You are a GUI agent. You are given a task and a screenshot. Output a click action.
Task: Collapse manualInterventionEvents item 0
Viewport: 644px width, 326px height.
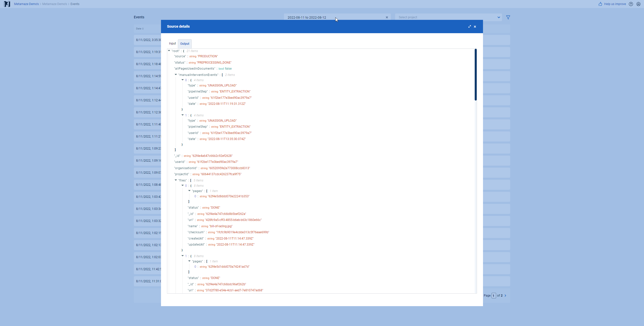click(183, 80)
